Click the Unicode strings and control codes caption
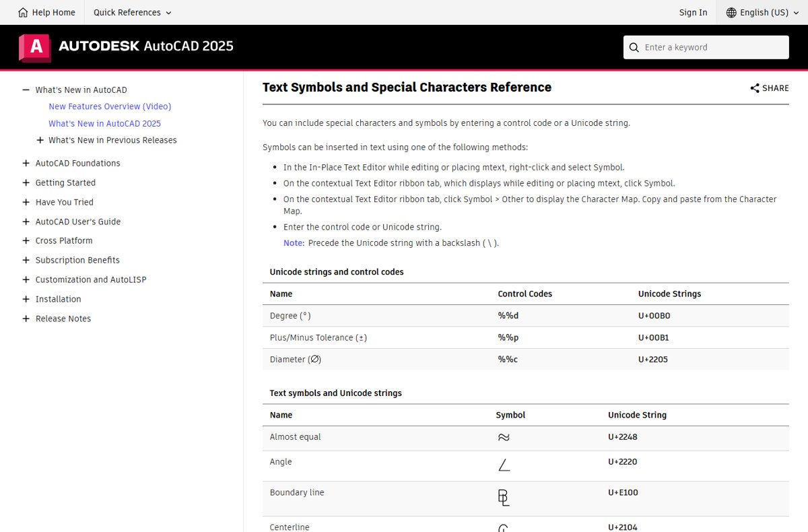This screenshot has width=808, height=532. click(x=337, y=272)
